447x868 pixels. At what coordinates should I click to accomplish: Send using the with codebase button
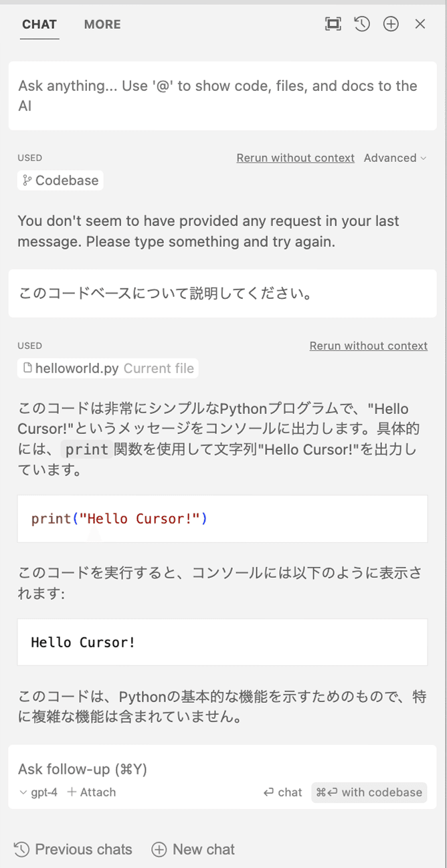click(x=369, y=792)
